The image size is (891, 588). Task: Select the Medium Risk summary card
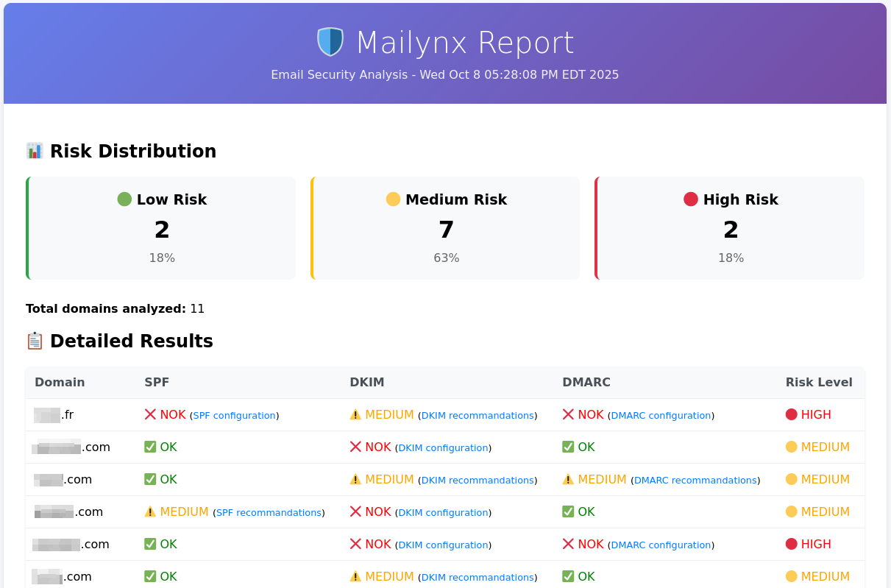(x=445, y=228)
